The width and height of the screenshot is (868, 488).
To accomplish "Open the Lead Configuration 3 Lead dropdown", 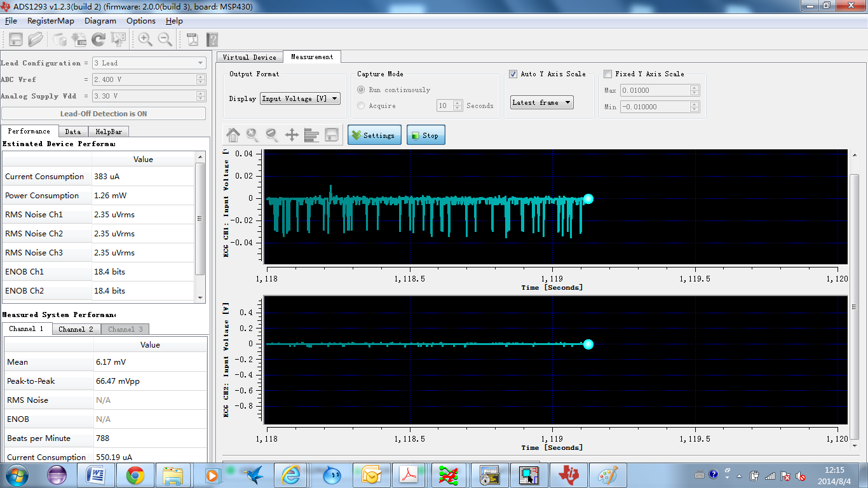I will coord(149,63).
